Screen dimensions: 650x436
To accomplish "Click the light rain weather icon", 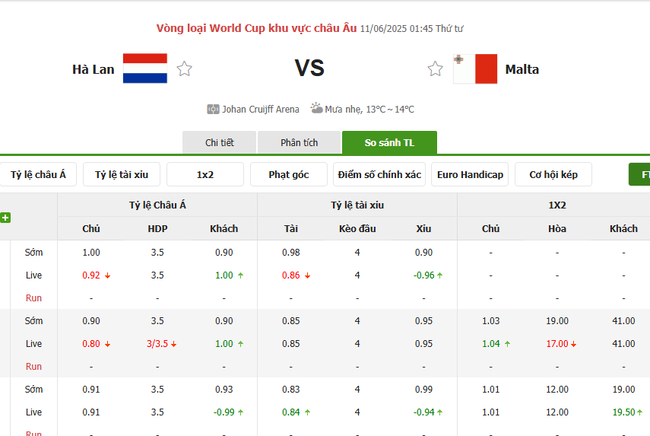I will pyautogui.click(x=316, y=108).
